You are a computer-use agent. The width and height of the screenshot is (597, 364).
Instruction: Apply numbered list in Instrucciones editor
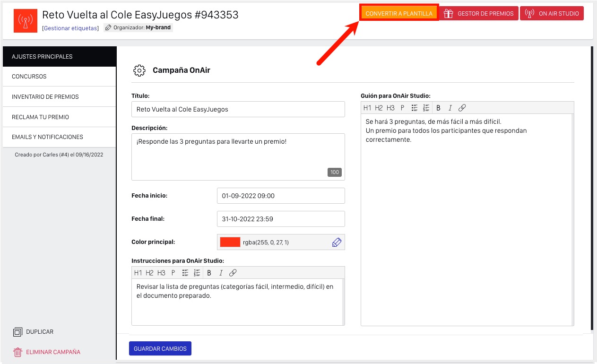(x=197, y=273)
